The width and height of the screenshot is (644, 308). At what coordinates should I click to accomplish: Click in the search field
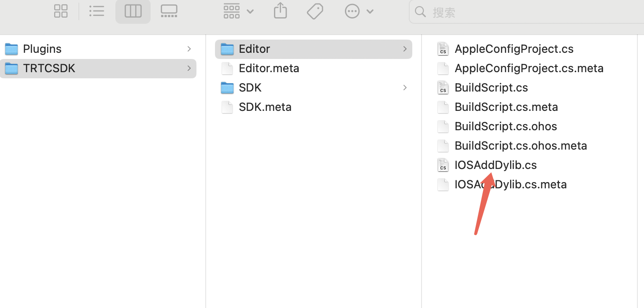(529, 12)
